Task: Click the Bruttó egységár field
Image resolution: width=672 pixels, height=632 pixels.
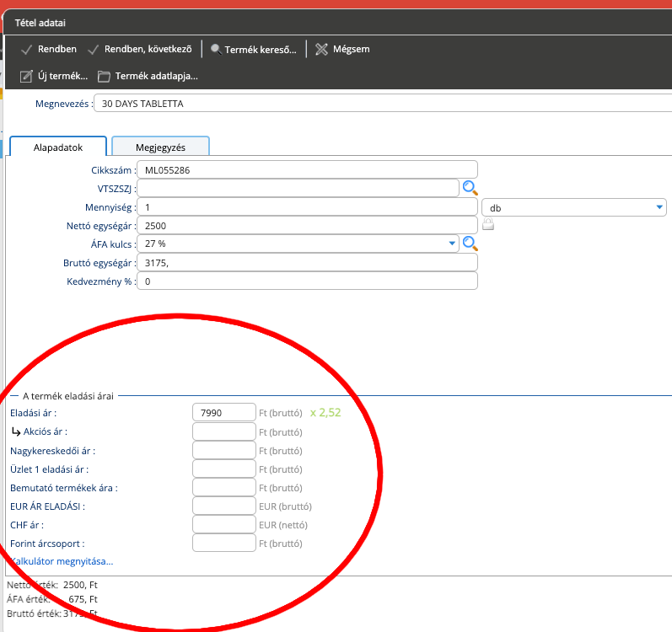Action: [x=307, y=262]
